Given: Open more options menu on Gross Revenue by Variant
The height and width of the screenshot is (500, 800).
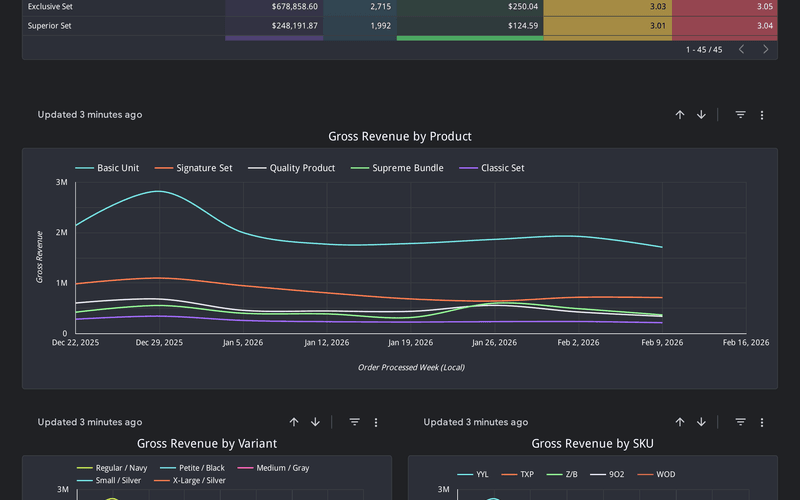Looking at the screenshot, I should [376, 422].
